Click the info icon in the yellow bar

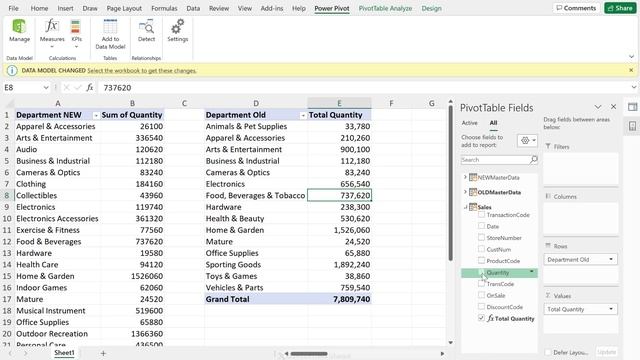click(12, 70)
